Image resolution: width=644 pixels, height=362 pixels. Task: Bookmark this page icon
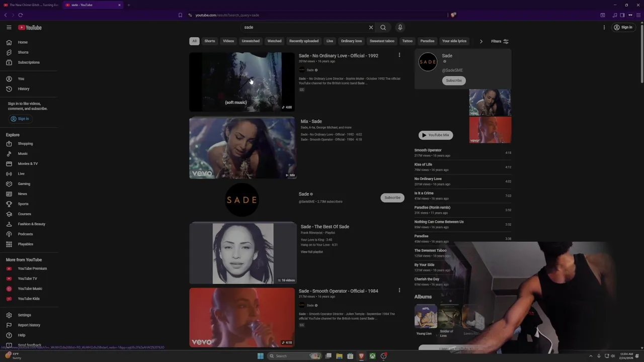click(x=180, y=15)
